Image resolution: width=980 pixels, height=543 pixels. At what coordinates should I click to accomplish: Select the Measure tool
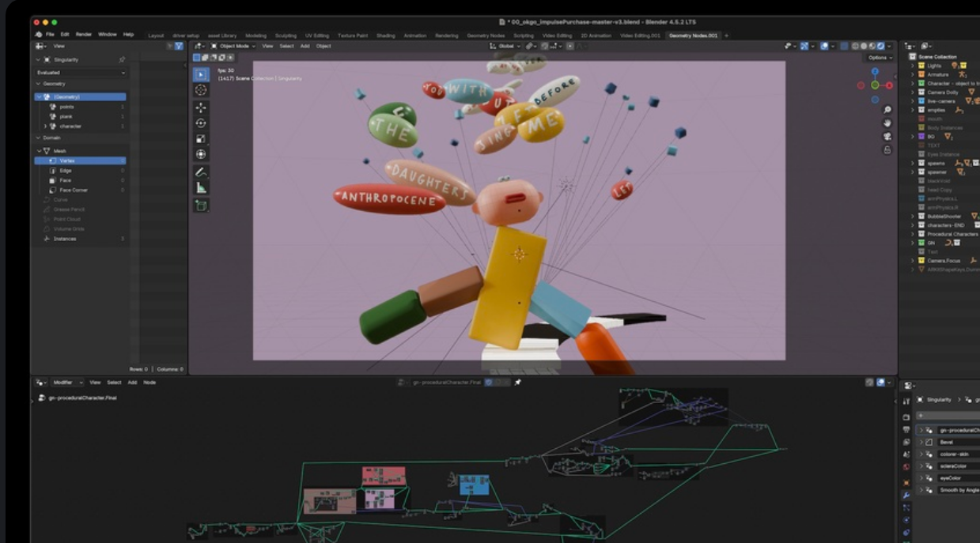coord(201,187)
